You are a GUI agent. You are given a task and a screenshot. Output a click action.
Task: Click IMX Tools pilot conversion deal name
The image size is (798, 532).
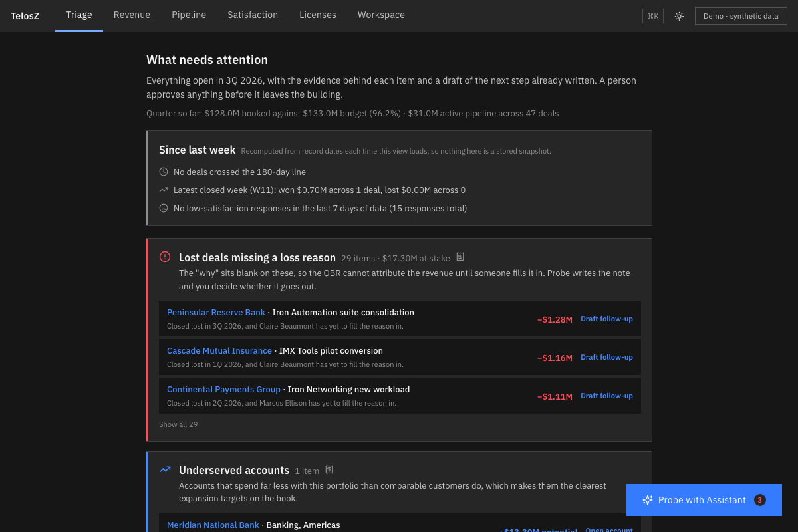coord(331,351)
